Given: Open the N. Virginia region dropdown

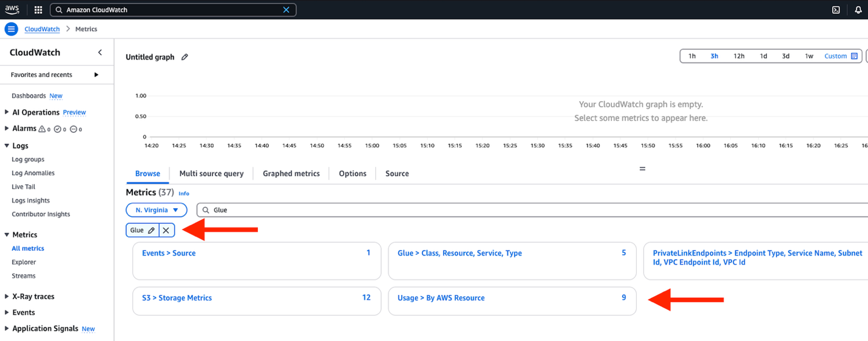Looking at the screenshot, I should tap(157, 210).
